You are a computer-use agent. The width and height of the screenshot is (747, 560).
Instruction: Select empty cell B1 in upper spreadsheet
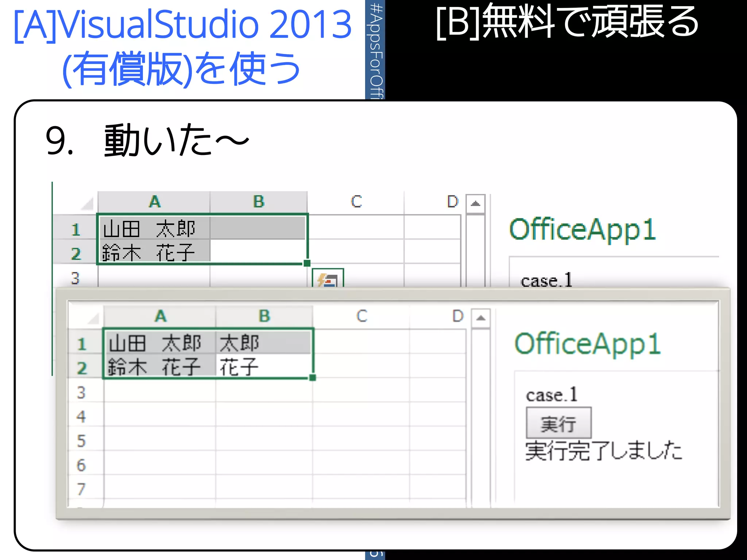pyautogui.click(x=259, y=227)
